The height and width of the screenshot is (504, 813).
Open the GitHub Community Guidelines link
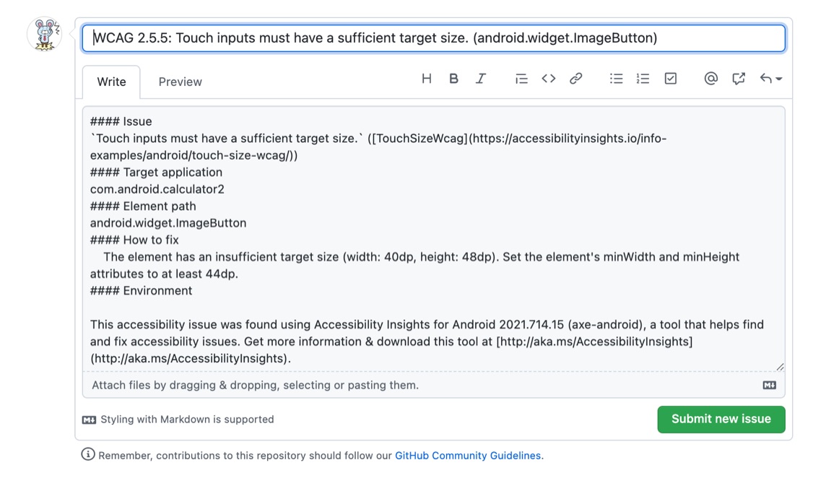tap(468, 456)
